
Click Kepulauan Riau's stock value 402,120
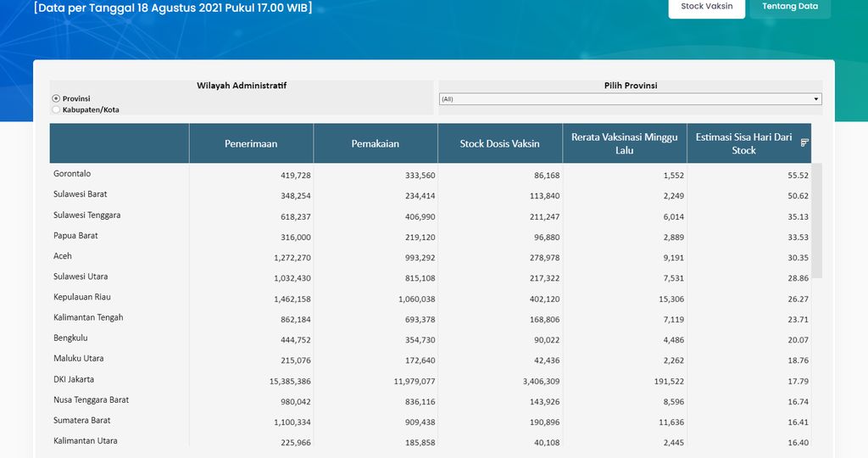[x=545, y=299]
